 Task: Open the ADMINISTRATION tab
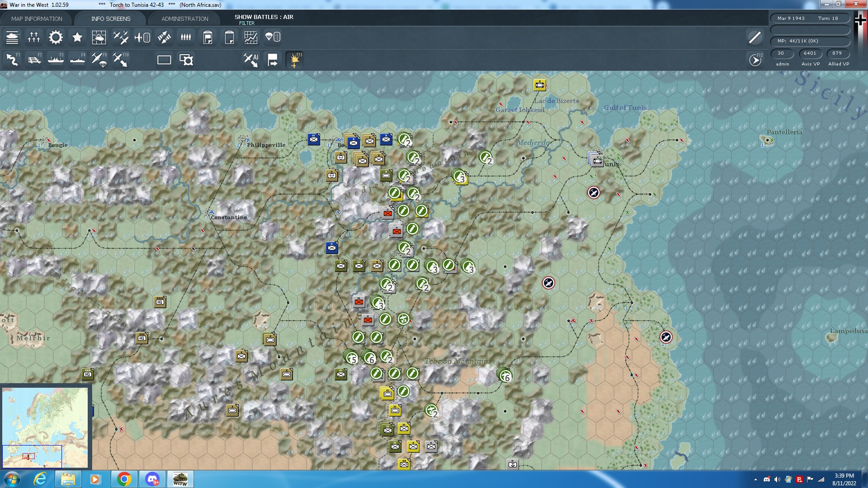point(184,19)
